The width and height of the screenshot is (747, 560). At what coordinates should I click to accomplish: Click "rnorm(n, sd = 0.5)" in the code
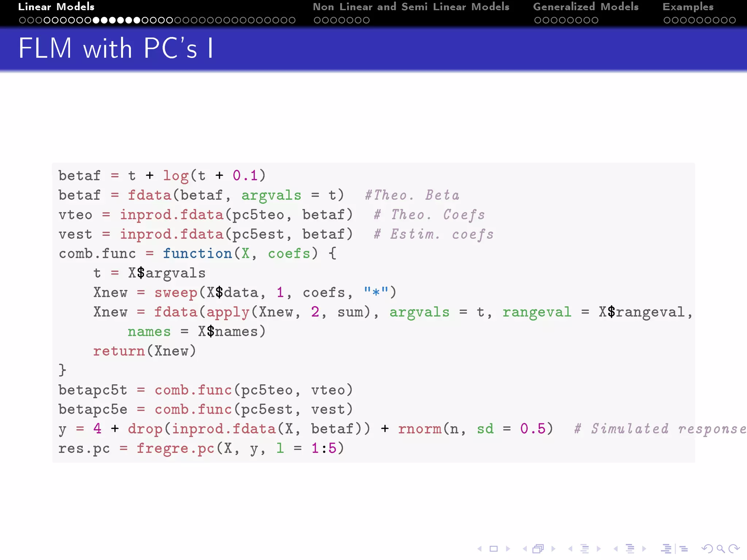[x=476, y=429]
